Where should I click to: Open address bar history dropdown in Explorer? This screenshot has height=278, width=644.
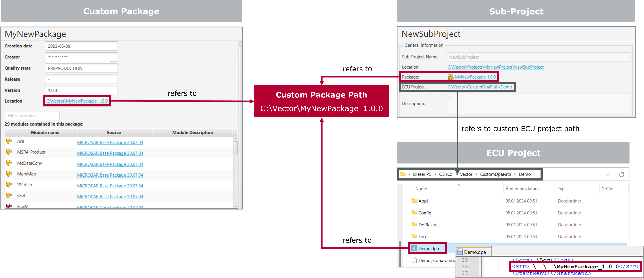tap(608, 174)
